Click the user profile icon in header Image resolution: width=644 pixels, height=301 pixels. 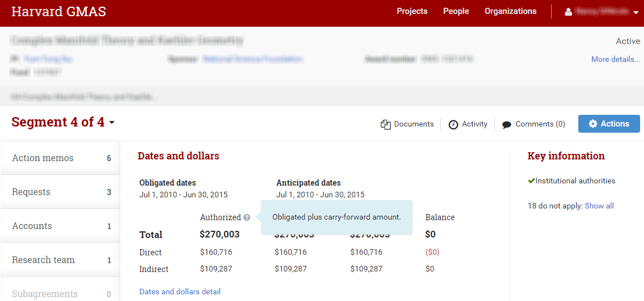coord(568,12)
